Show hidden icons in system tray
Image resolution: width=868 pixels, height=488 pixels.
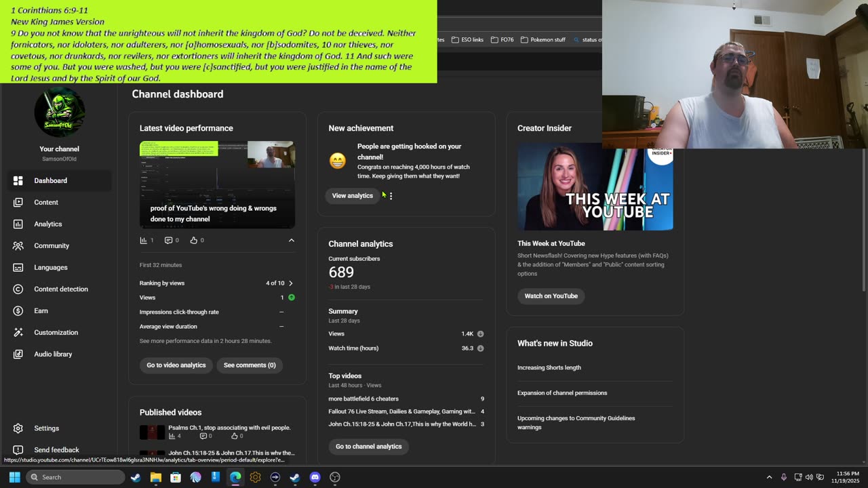click(x=769, y=477)
